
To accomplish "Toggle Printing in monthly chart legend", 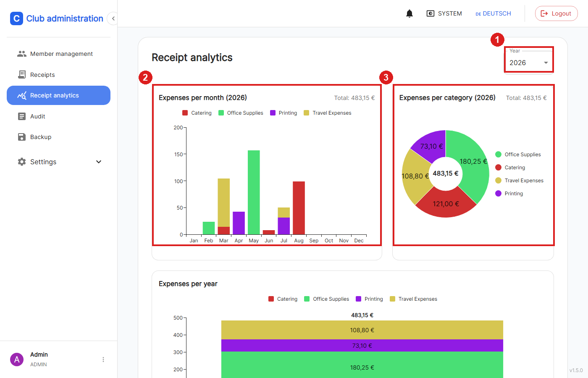I will (283, 113).
